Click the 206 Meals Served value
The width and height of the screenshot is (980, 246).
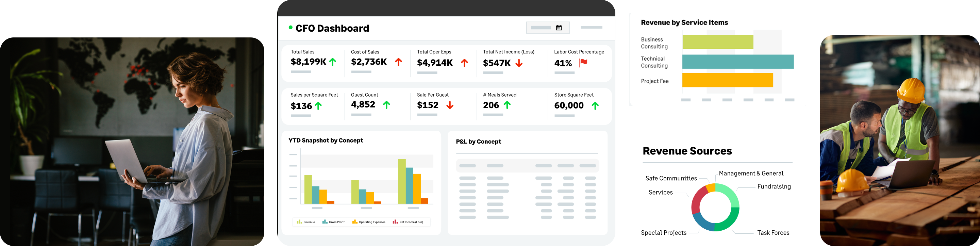[x=491, y=105]
